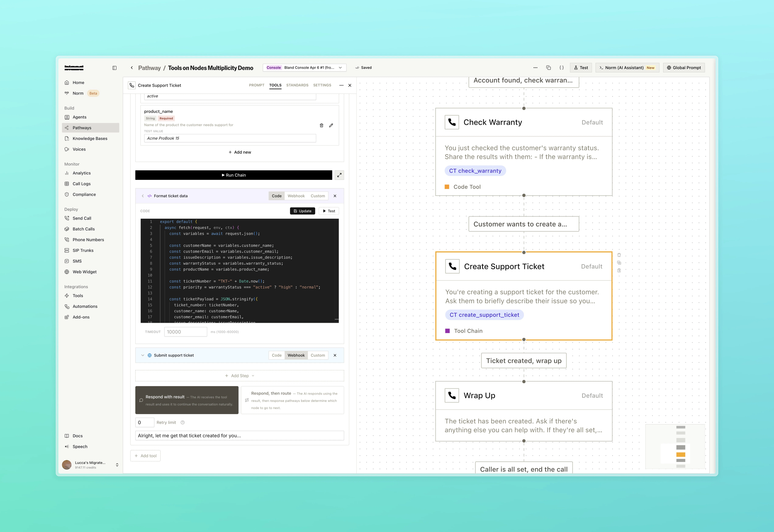
Task: Open the Batch Calls panel
Action: [x=84, y=229]
